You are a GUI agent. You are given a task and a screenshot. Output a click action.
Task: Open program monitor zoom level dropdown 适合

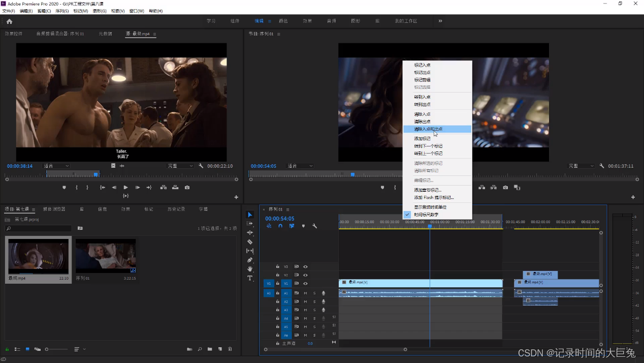pyautogui.click(x=300, y=166)
